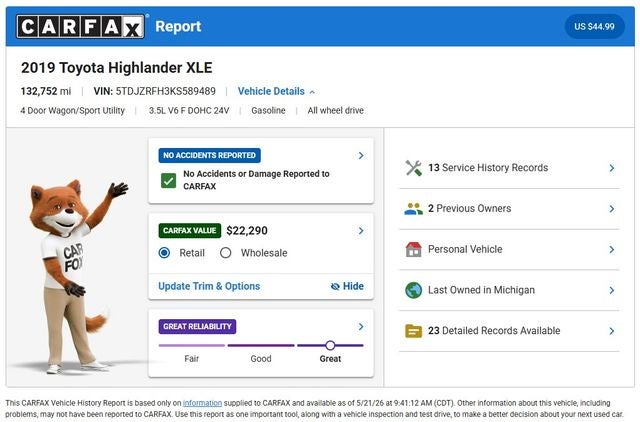Click the Fair segment of reliability scale
This screenshot has width=640, height=422.
(x=191, y=345)
